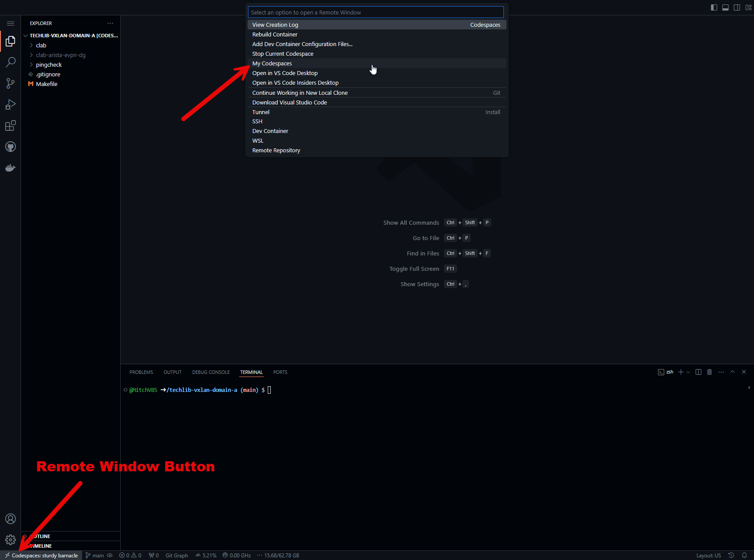754x560 pixels.
Task: Switch to the Ports tab
Action: [x=280, y=372]
